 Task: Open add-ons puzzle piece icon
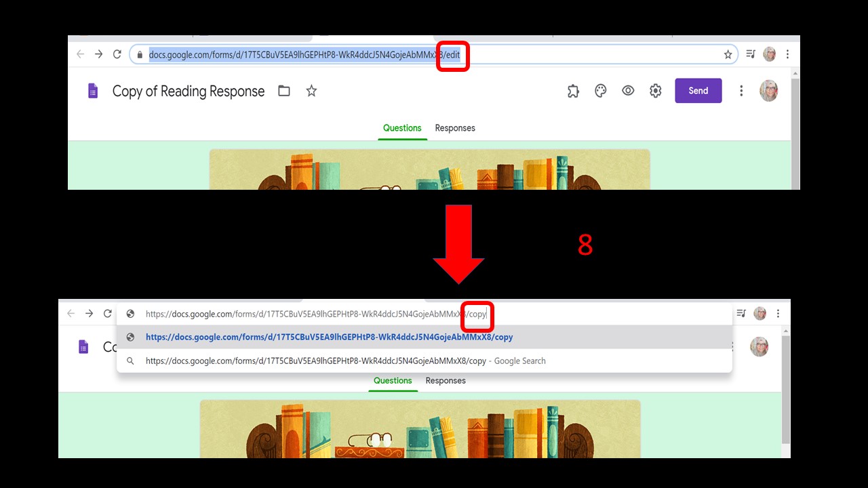[573, 91]
